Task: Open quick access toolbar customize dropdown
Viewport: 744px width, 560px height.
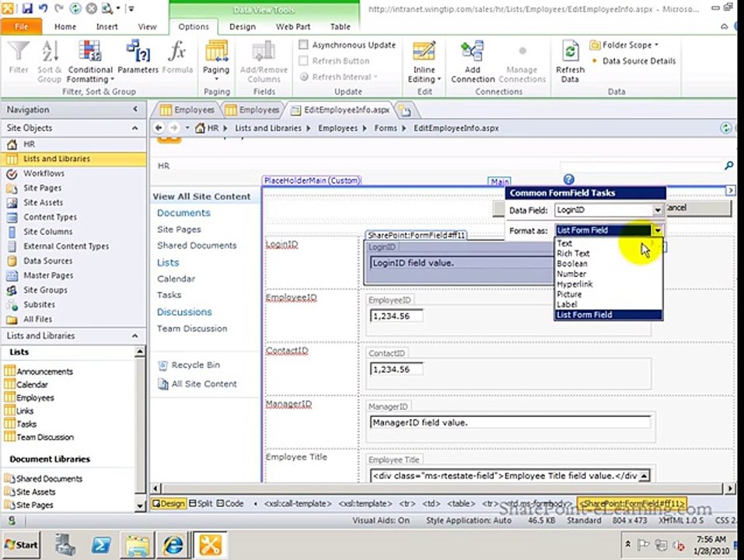Action: click(131, 8)
